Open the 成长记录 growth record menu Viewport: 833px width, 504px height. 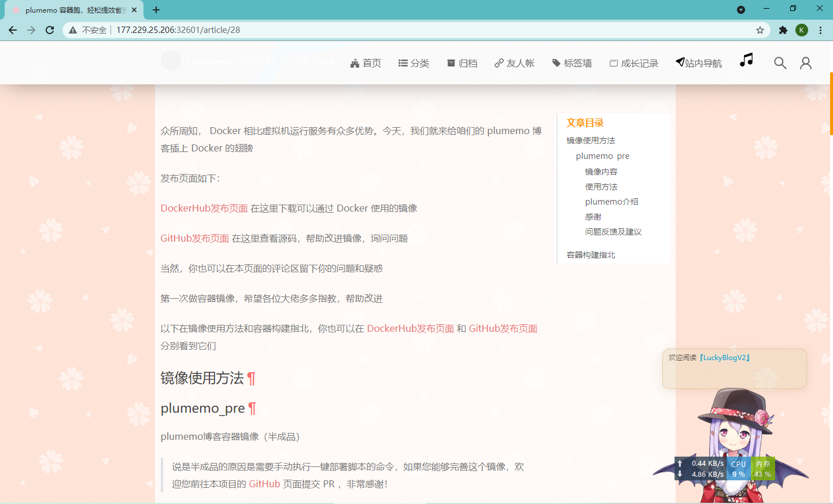coord(633,63)
